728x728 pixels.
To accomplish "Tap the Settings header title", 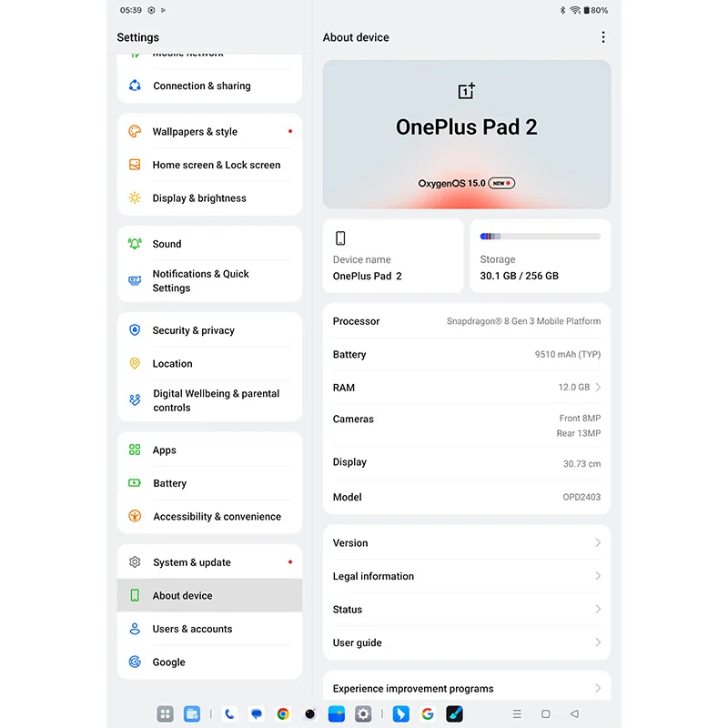I will coord(138,37).
